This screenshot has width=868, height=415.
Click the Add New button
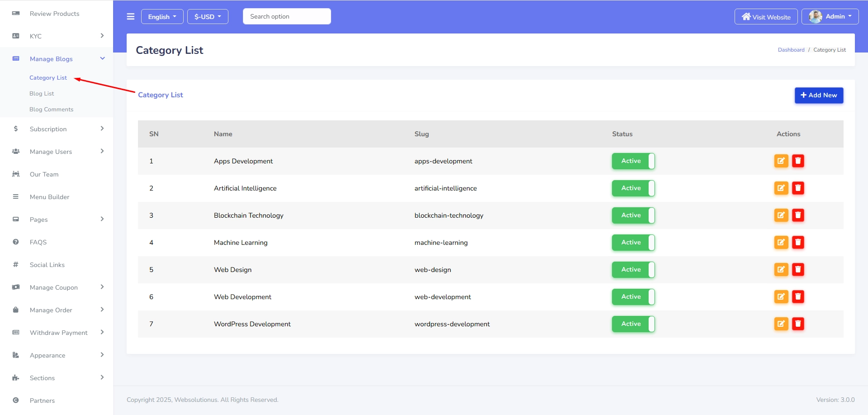coord(819,95)
